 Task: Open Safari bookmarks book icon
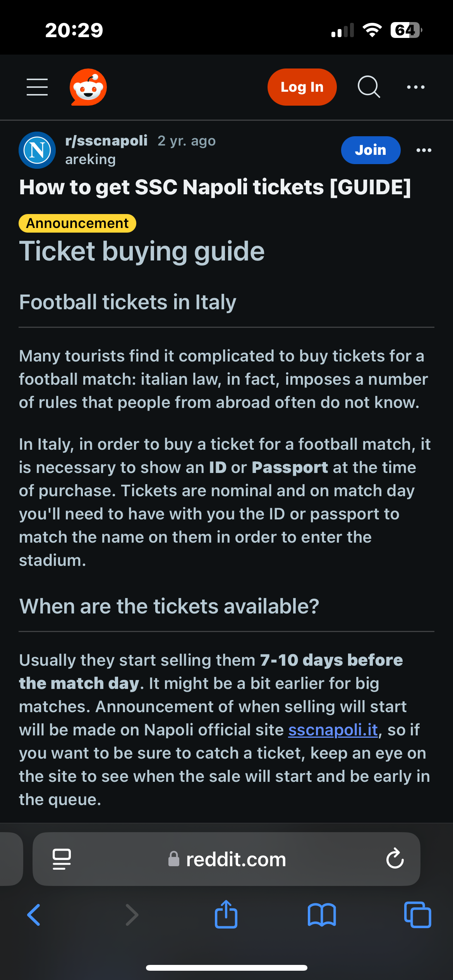coord(322,915)
